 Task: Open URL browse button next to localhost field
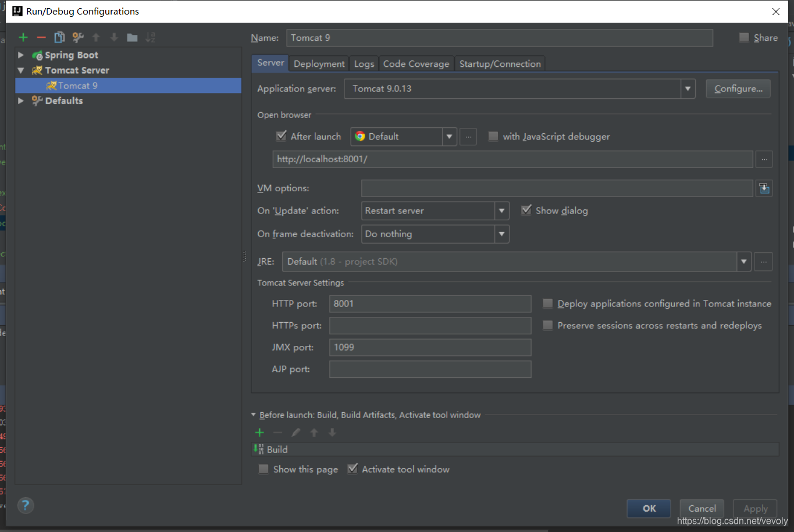coord(764,159)
